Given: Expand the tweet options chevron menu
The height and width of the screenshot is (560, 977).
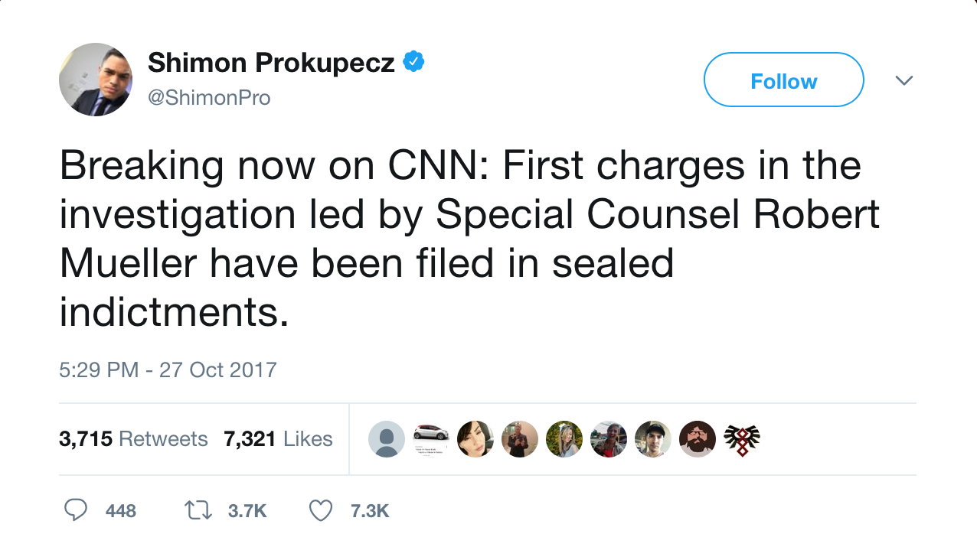Looking at the screenshot, I should click(904, 80).
